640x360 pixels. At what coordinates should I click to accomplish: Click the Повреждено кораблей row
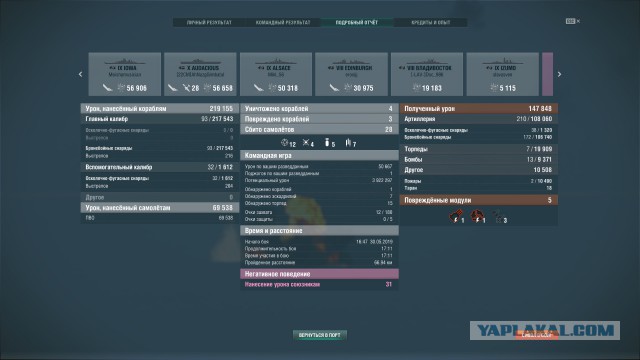(319, 119)
